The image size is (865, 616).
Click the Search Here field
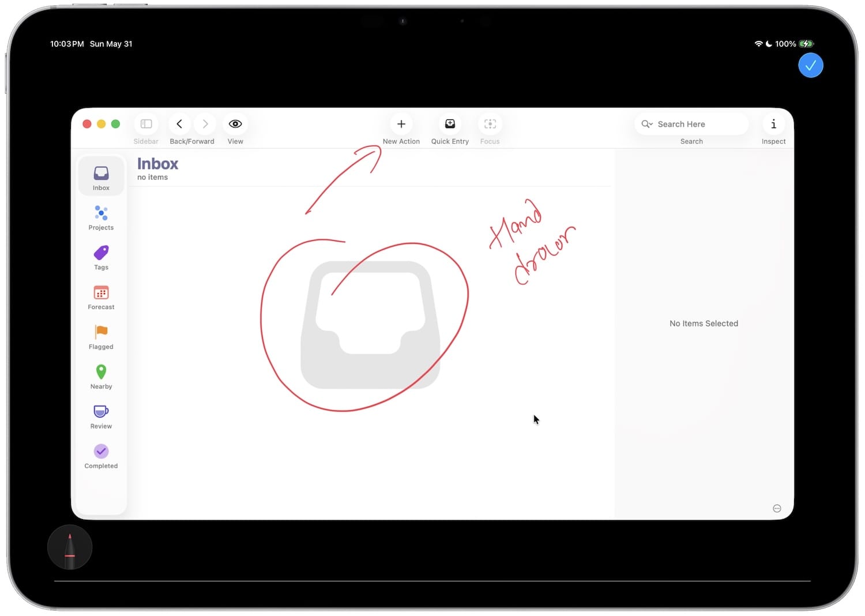coord(691,124)
